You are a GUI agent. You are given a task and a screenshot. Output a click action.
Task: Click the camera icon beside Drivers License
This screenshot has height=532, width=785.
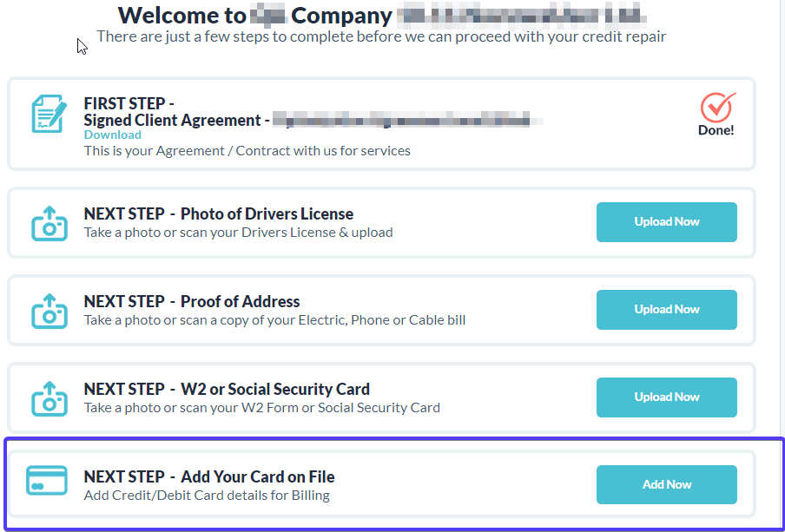tap(49, 223)
